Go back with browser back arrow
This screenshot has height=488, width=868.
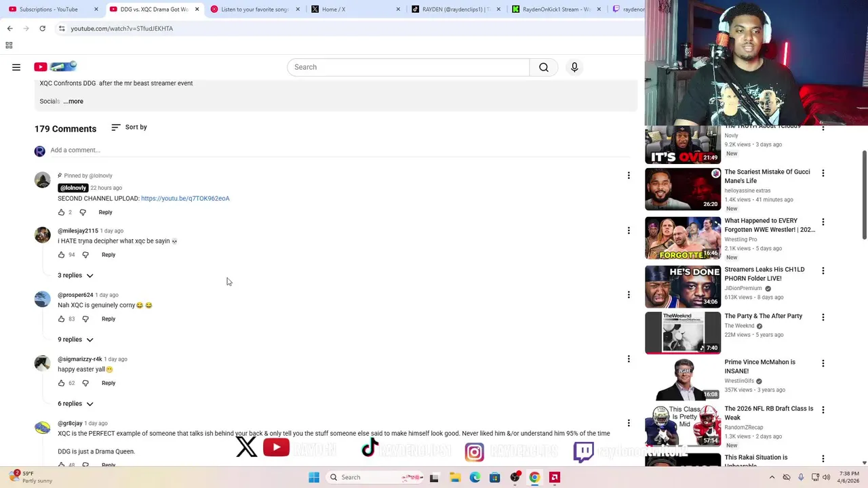(9, 28)
